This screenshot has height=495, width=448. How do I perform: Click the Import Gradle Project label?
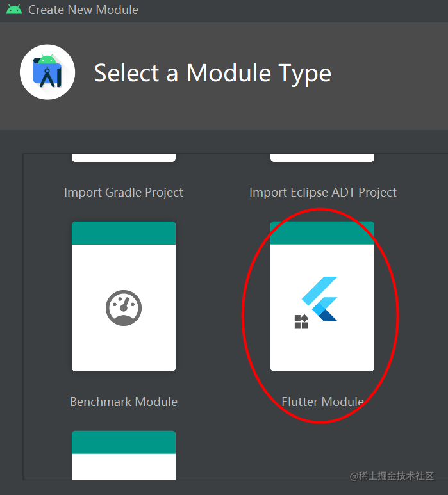[124, 193]
